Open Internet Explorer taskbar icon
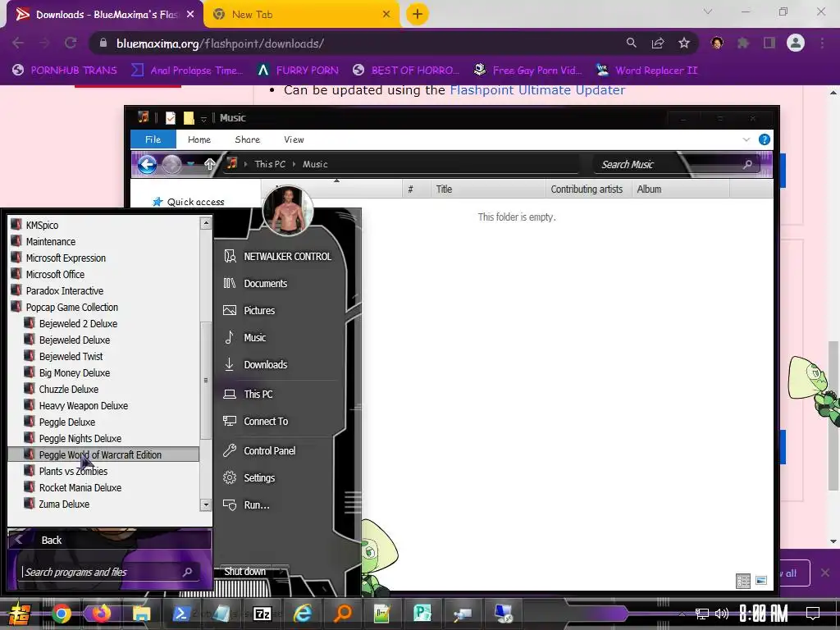840x630 pixels. pyautogui.click(x=302, y=614)
